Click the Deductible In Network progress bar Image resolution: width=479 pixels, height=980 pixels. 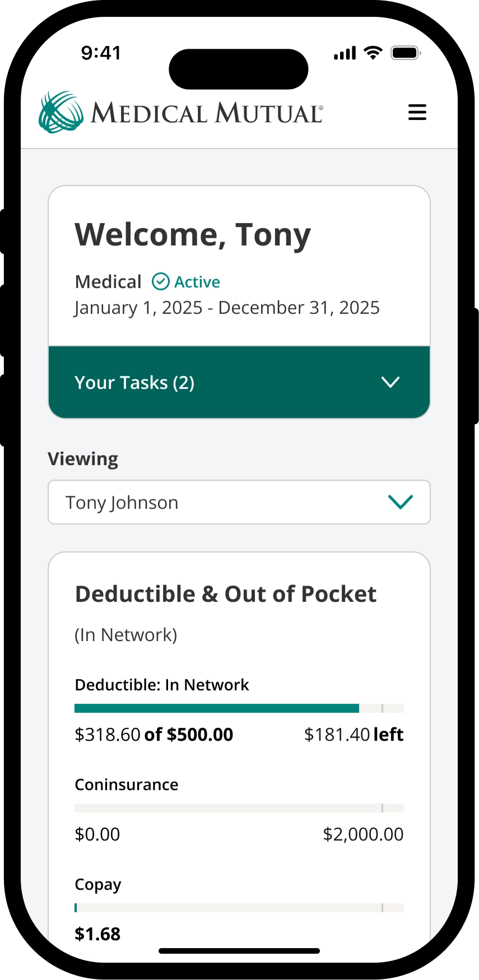point(239,708)
